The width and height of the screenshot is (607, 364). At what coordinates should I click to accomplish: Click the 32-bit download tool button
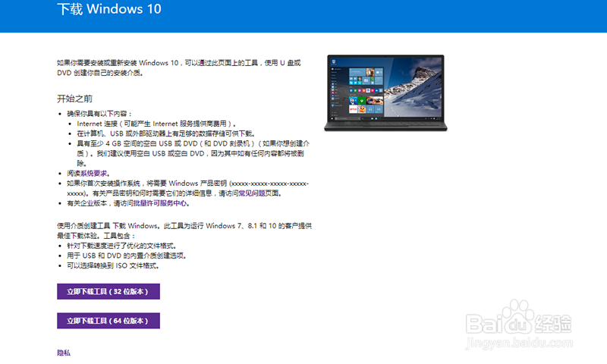coord(109,291)
